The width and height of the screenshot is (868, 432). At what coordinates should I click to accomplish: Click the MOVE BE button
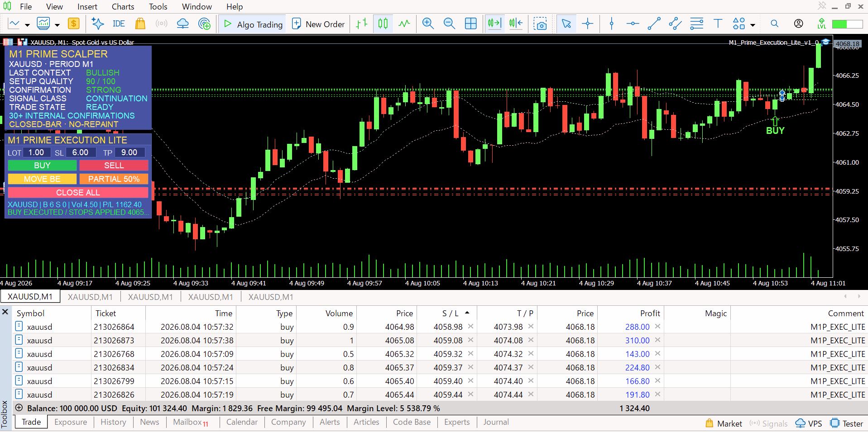[x=42, y=179]
